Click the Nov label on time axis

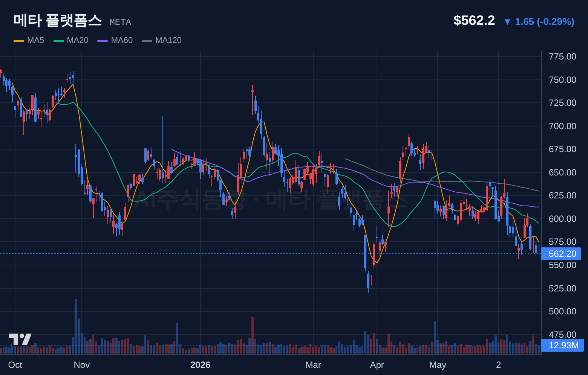[82, 365]
